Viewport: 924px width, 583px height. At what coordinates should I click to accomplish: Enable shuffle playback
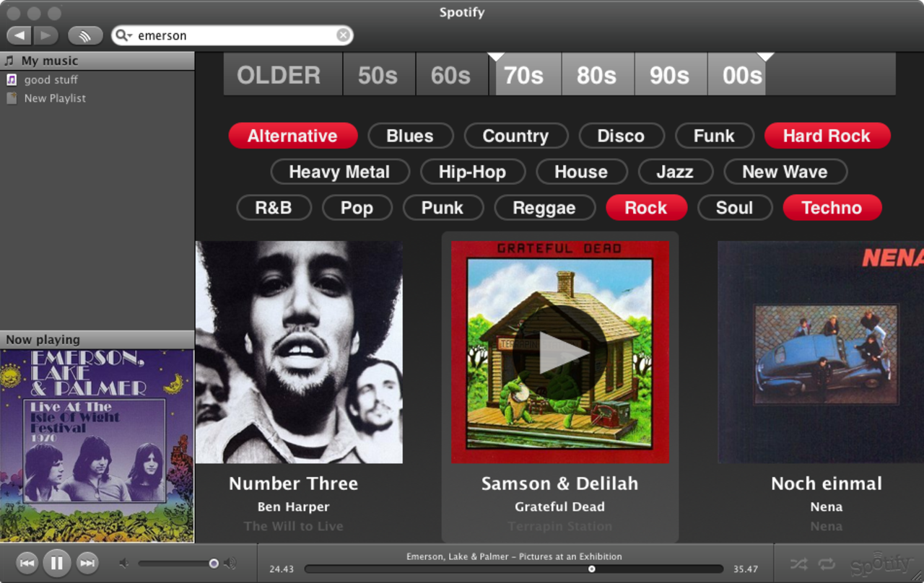[799, 564]
